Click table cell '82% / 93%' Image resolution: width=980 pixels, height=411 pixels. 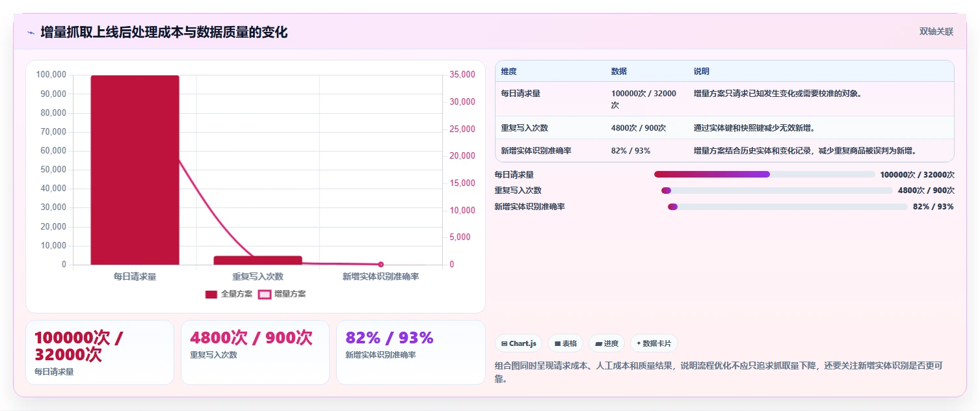tap(631, 151)
